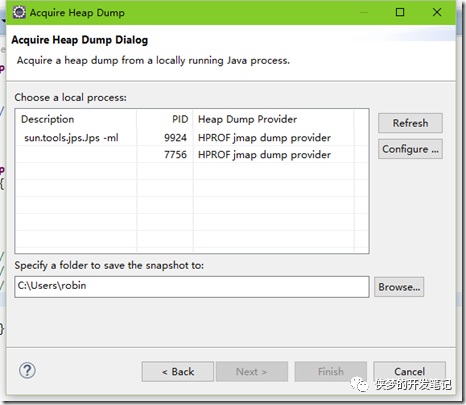Sort by Heap Dump Provider column header
The height and width of the screenshot is (405, 466).
(x=273, y=119)
